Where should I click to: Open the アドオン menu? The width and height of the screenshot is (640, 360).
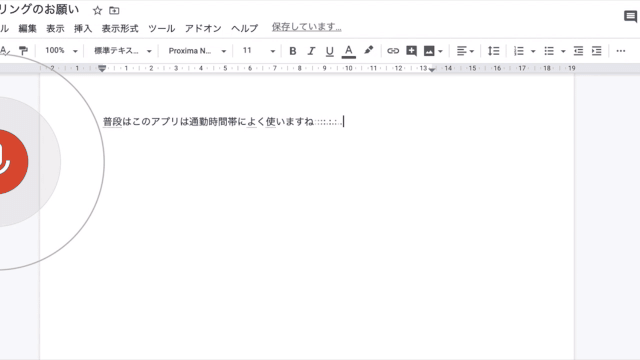tap(203, 29)
